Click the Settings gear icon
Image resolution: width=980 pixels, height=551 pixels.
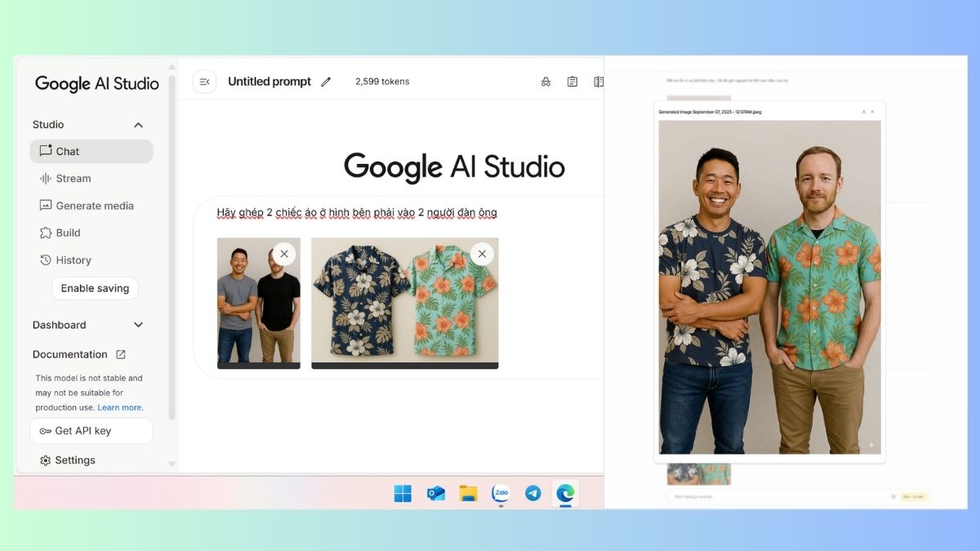point(46,460)
